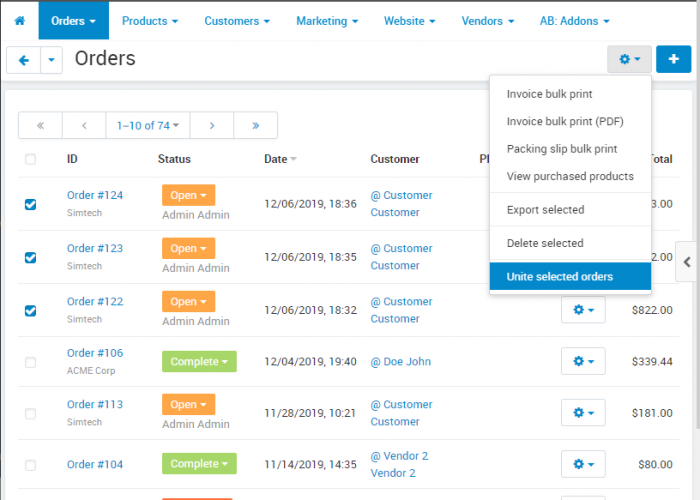Go to next page of orders
This screenshot has width=700, height=500.
click(x=212, y=125)
